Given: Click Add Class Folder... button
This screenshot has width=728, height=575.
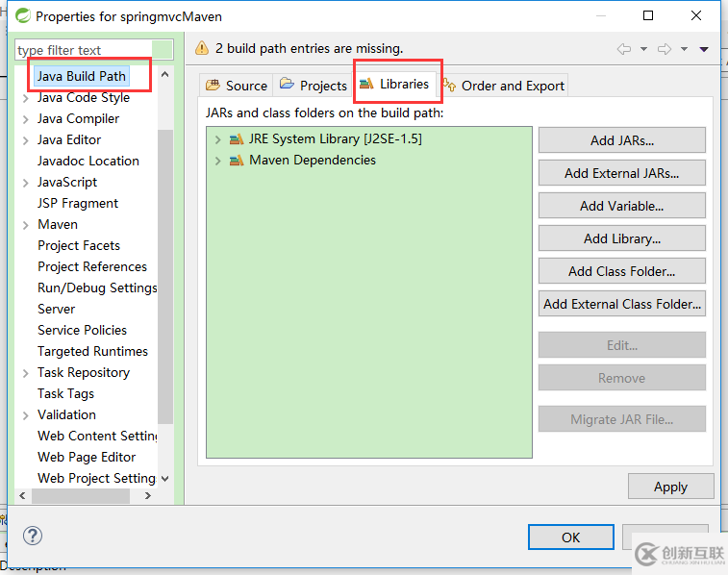Looking at the screenshot, I should tap(621, 271).
